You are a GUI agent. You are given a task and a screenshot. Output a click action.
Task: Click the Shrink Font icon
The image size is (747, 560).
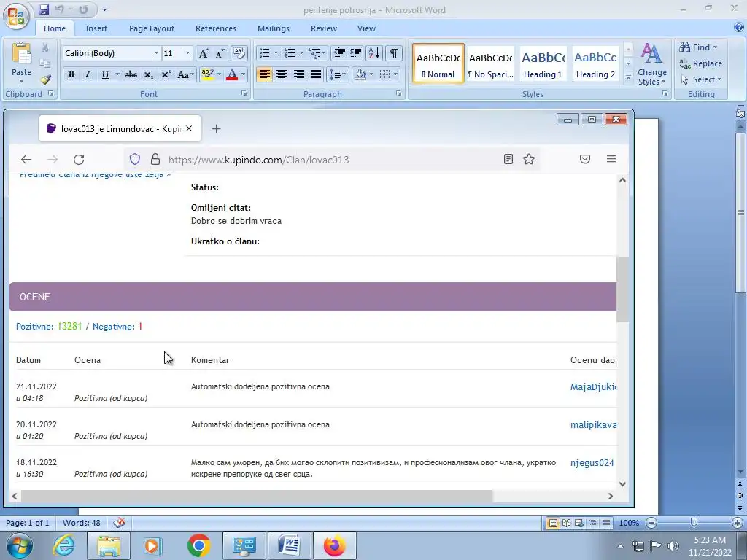(220, 53)
